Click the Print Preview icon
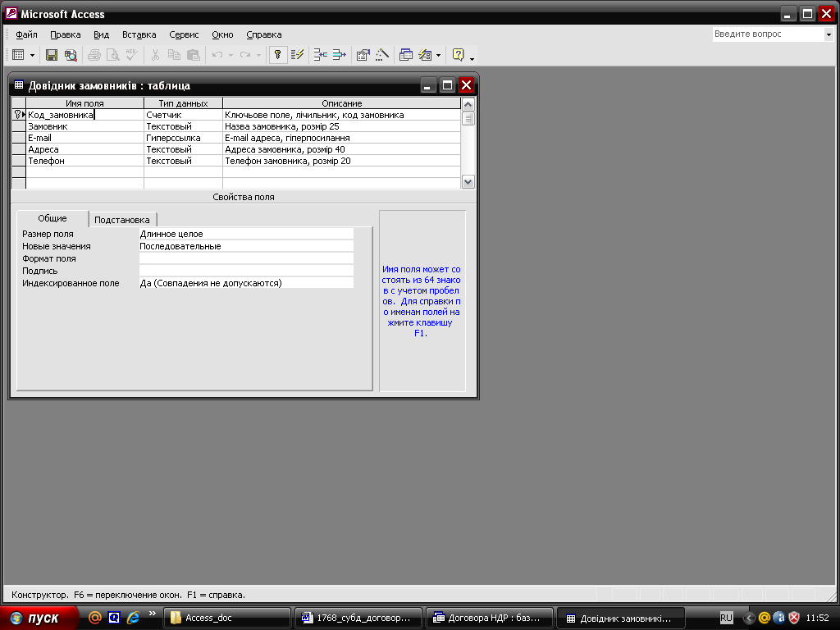This screenshot has height=630, width=840. click(113, 55)
